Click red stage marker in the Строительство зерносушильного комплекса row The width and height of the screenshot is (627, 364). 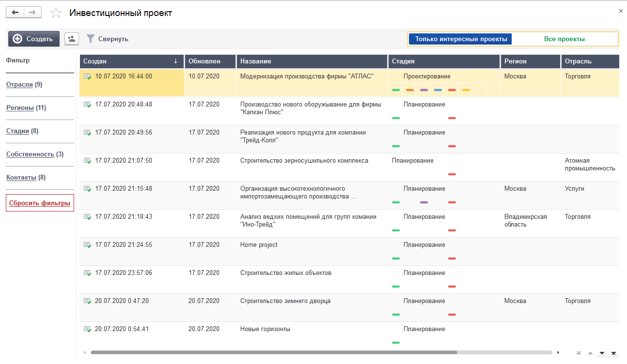click(x=452, y=174)
